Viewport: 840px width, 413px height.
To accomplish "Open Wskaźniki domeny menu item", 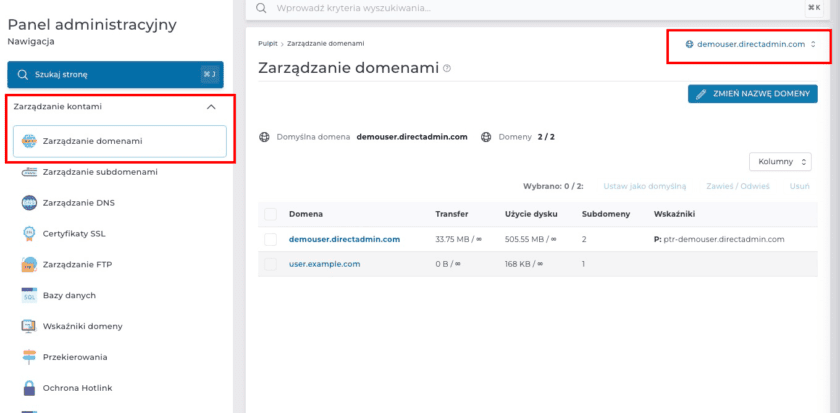I will [82, 326].
